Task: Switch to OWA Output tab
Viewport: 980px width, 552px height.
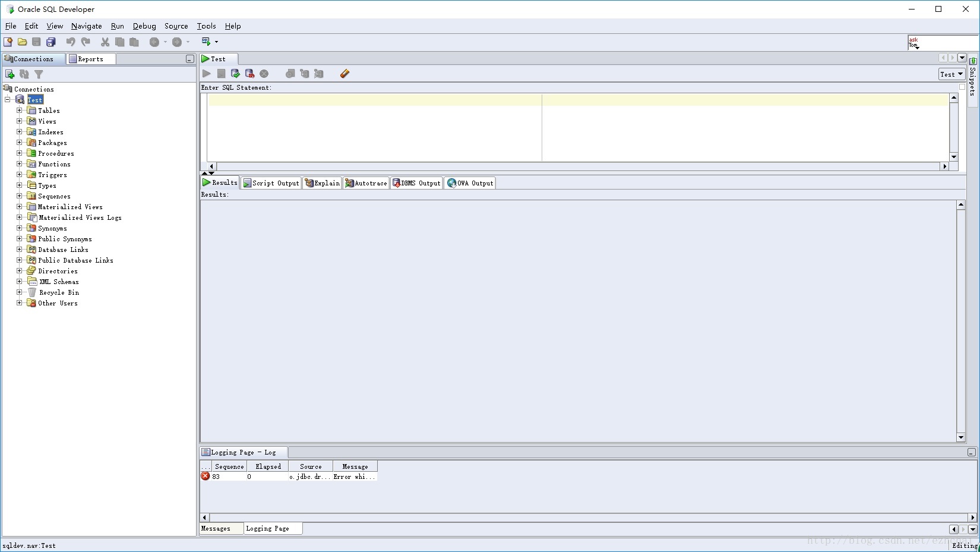Action: coord(470,183)
